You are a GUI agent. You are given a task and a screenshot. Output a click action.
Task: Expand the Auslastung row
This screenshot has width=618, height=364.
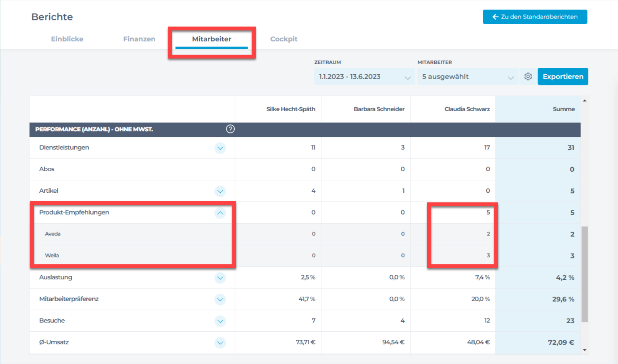[x=220, y=277]
